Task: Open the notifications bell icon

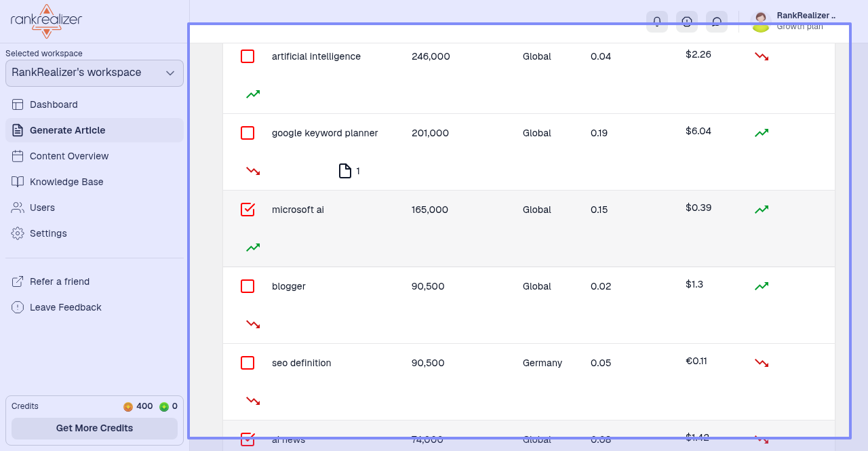Action: click(x=657, y=22)
